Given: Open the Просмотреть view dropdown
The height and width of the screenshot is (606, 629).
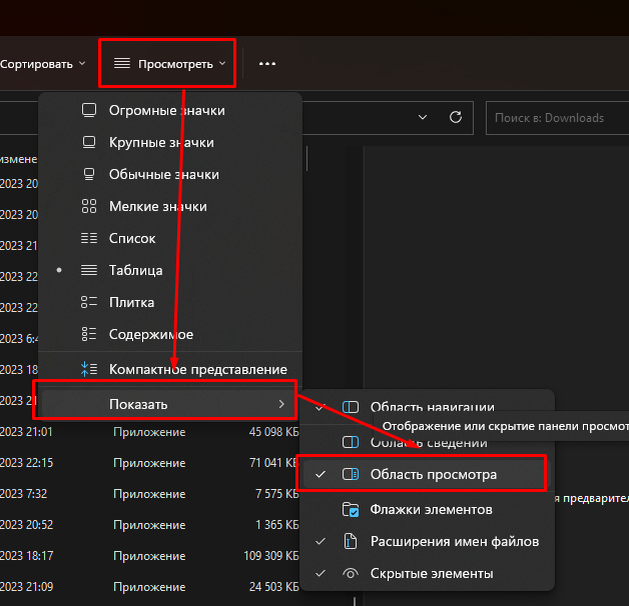Looking at the screenshot, I should pyautogui.click(x=170, y=63).
